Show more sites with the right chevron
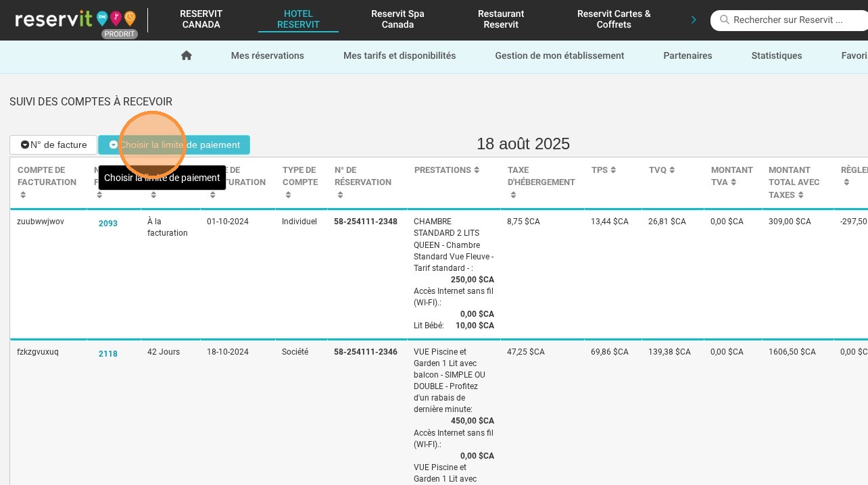This screenshot has width=868, height=485. click(694, 20)
